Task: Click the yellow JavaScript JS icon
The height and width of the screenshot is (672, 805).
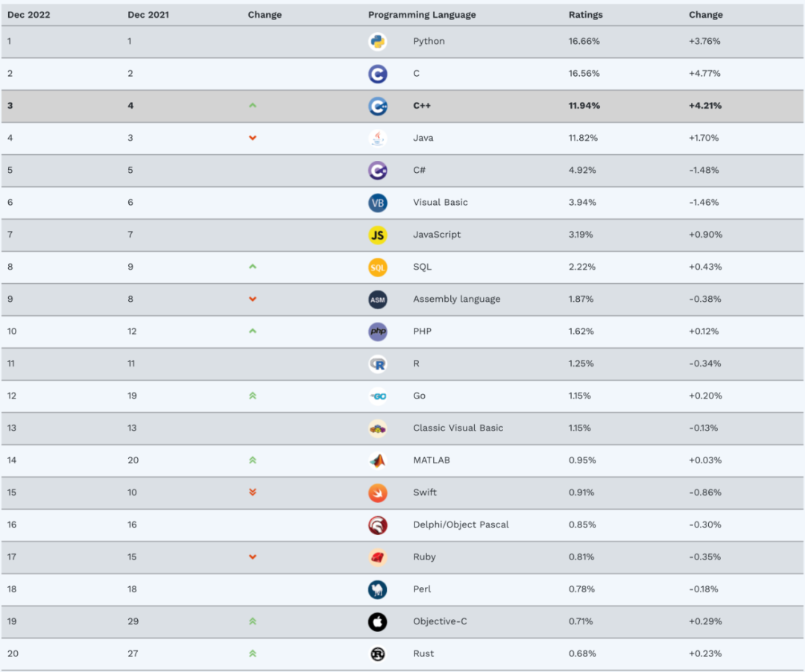Action: click(377, 235)
